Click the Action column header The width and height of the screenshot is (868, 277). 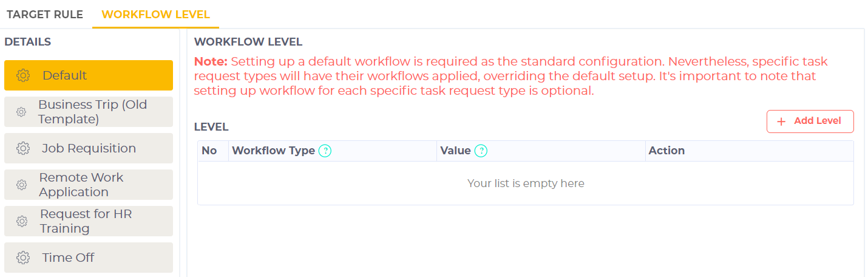tap(666, 151)
